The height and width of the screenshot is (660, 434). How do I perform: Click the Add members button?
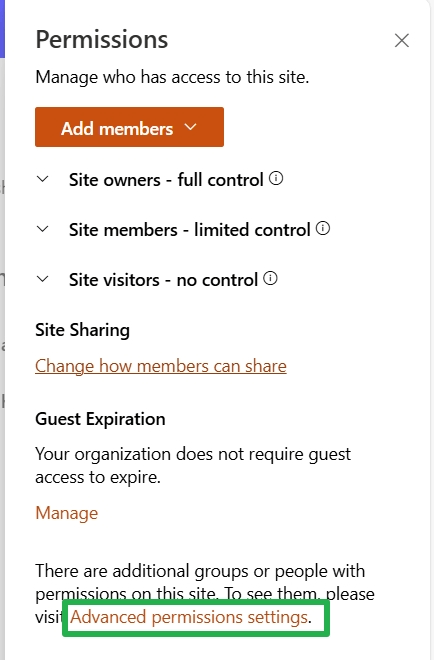coord(129,127)
